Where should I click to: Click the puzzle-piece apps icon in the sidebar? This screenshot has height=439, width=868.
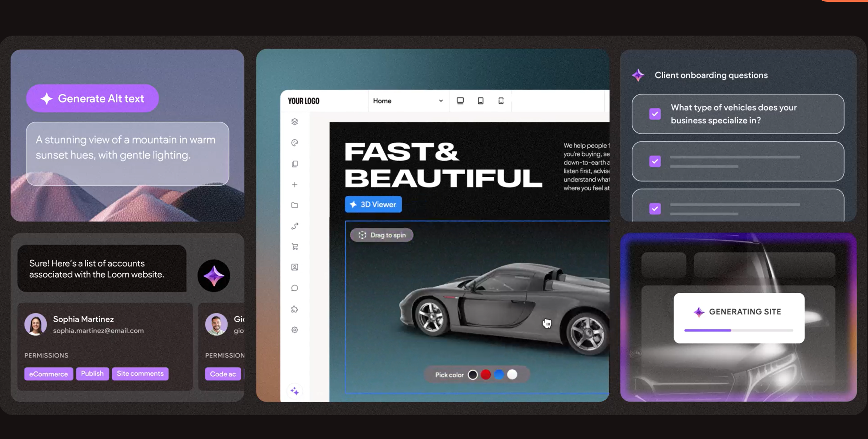click(295, 309)
